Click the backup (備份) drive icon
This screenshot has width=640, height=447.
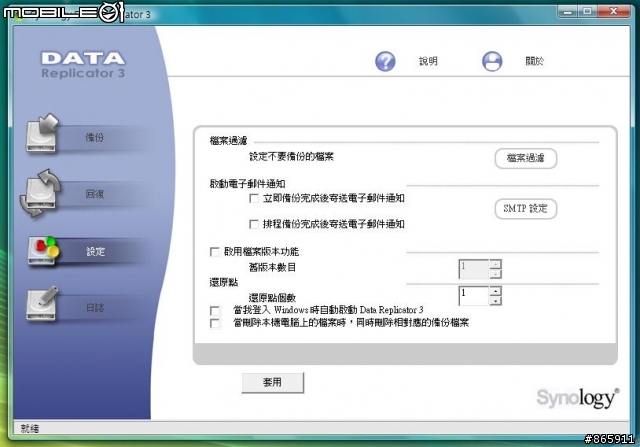tap(42, 133)
